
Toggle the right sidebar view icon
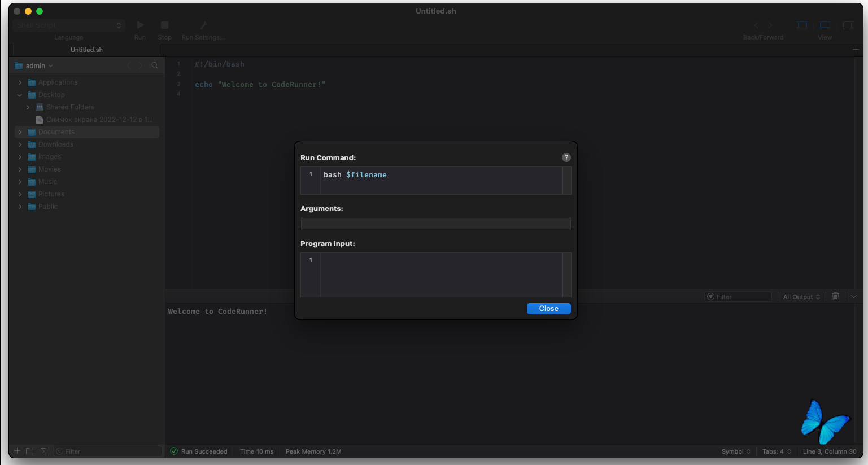(x=848, y=25)
